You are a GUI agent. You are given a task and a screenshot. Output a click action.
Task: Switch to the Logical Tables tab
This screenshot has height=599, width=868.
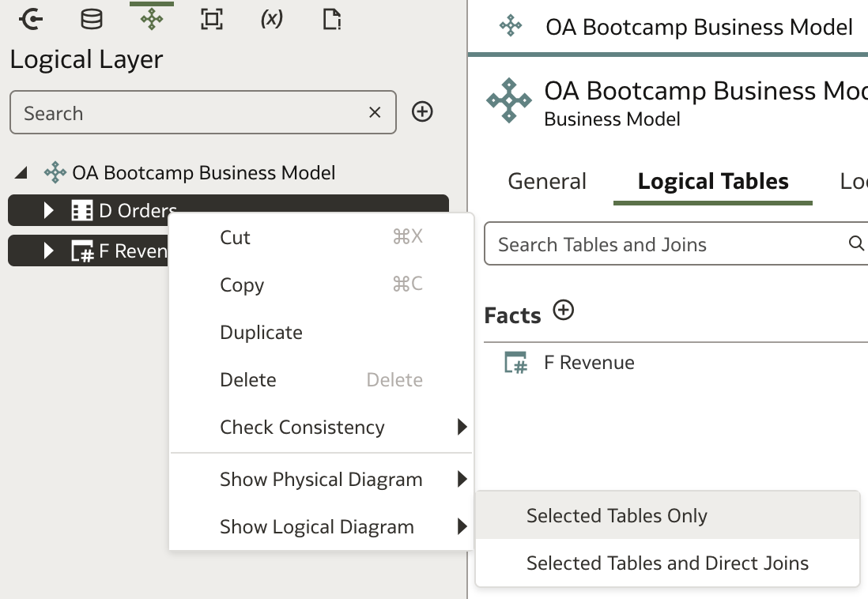(713, 181)
